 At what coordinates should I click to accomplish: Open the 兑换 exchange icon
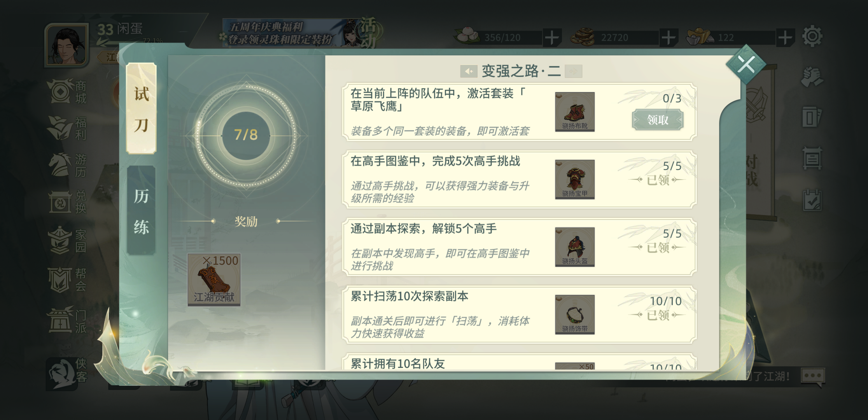click(x=67, y=202)
